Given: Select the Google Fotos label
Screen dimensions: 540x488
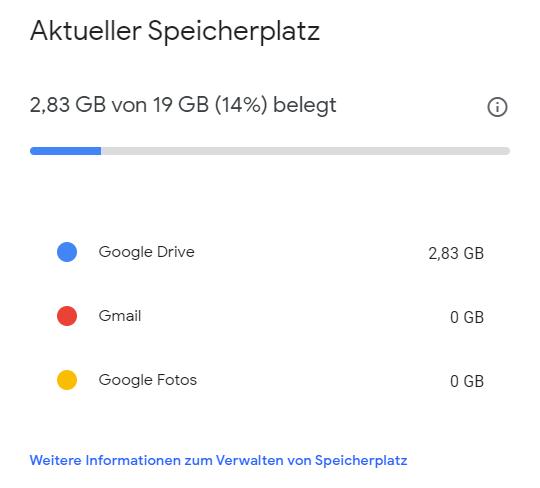Looking at the screenshot, I should [148, 380].
